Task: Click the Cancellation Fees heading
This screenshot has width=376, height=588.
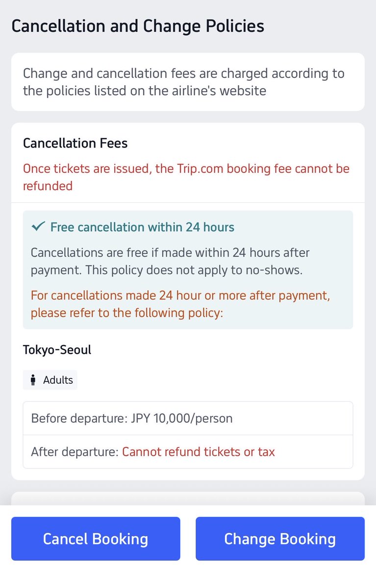Action: tap(75, 144)
